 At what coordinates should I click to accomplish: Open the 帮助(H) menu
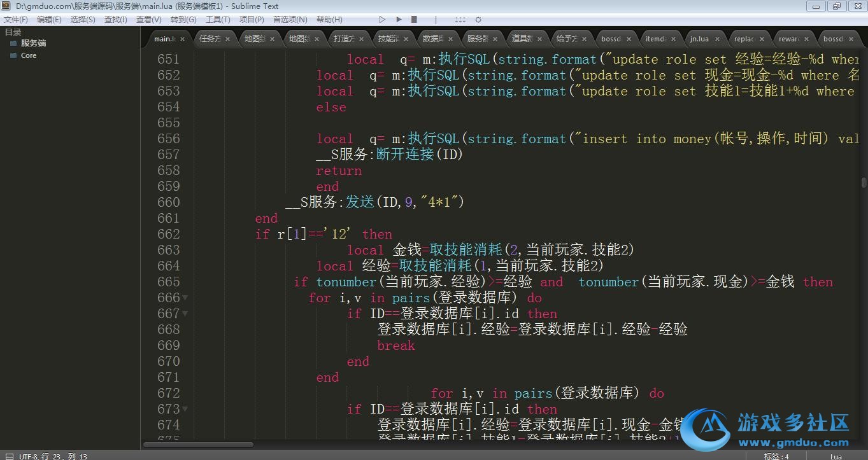point(329,20)
